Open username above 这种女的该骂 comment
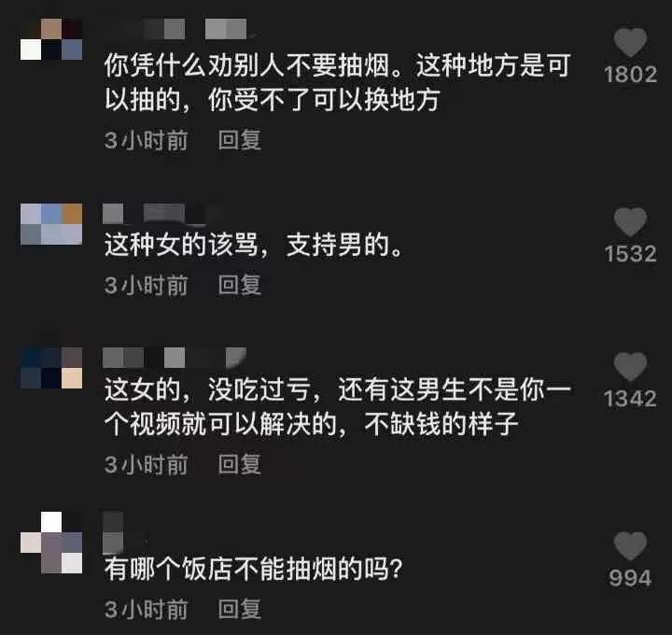This screenshot has height=635, width=672. 162,214
